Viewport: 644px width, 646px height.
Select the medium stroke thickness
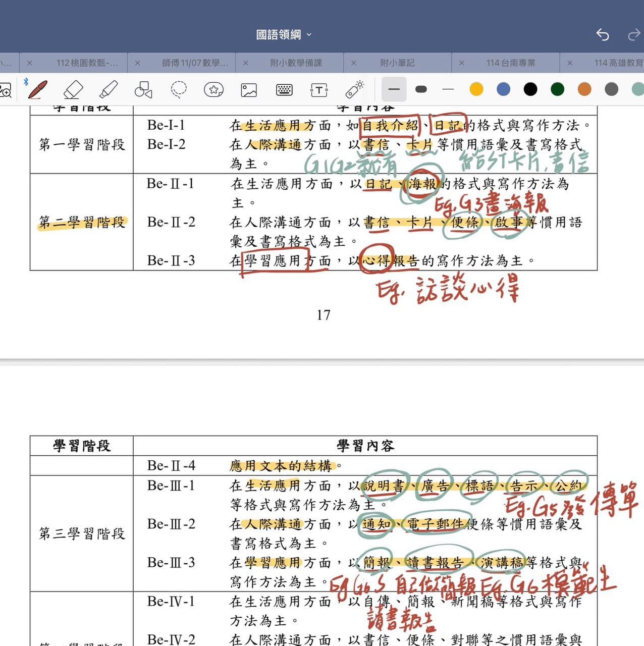pos(394,89)
